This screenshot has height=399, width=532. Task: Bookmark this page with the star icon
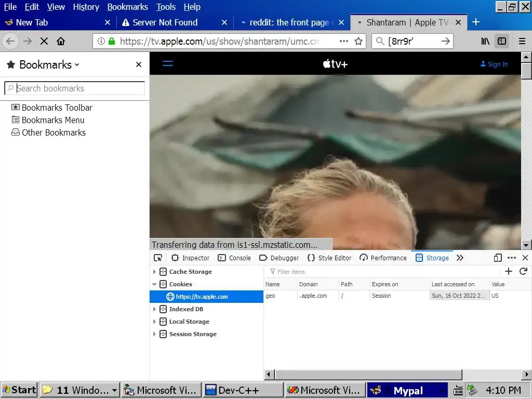358,41
